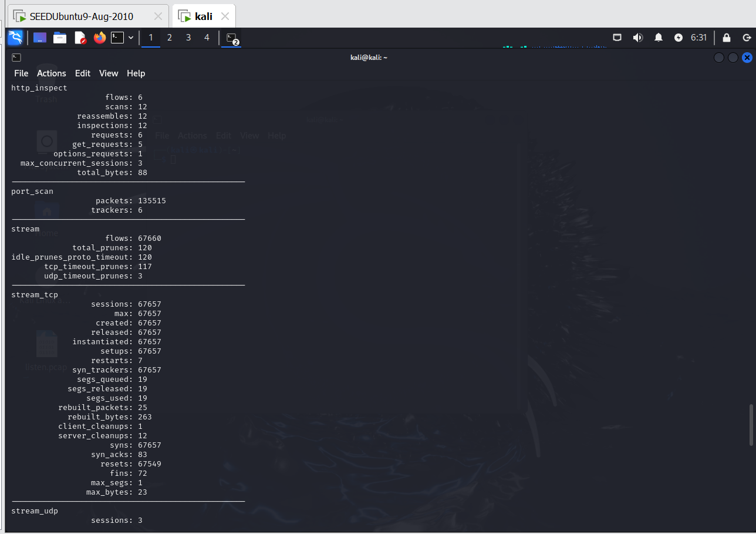Click the stream_tcp section heading

(x=35, y=295)
